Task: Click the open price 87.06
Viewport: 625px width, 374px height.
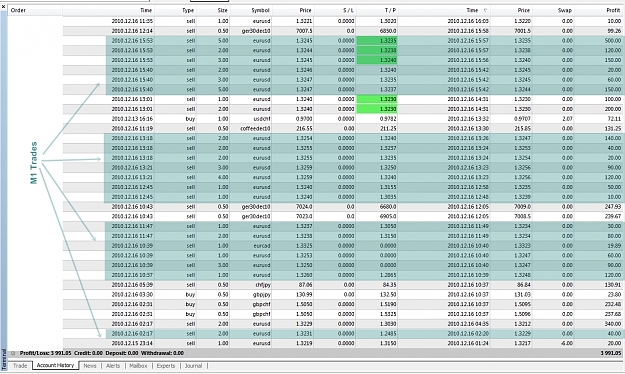Action: click(305, 285)
